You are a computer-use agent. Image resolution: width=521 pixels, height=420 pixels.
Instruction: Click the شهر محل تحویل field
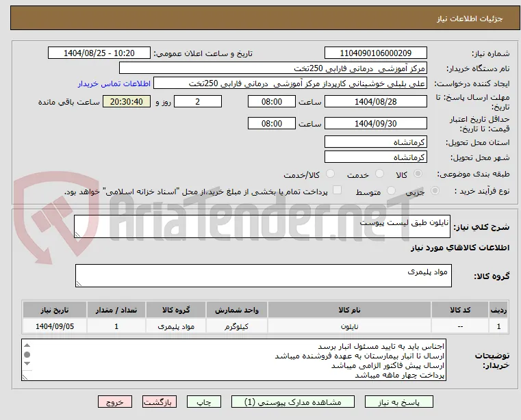375,157
